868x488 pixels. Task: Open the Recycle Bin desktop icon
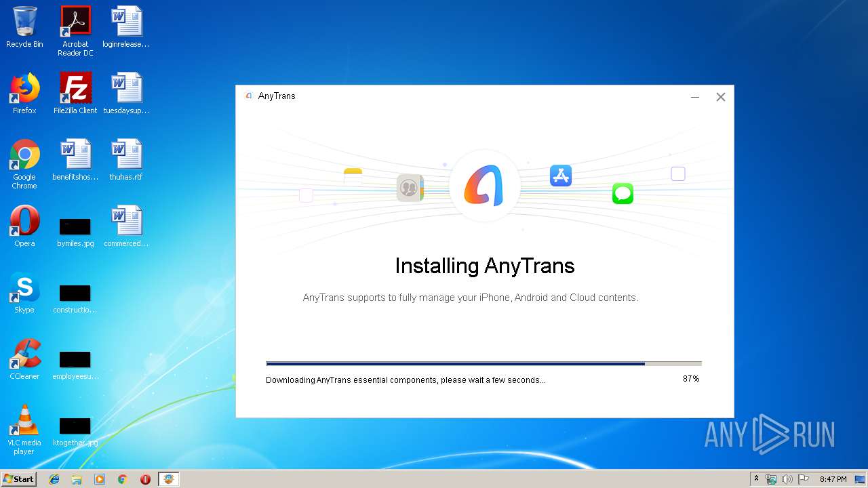pyautogui.click(x=24, y=27)
